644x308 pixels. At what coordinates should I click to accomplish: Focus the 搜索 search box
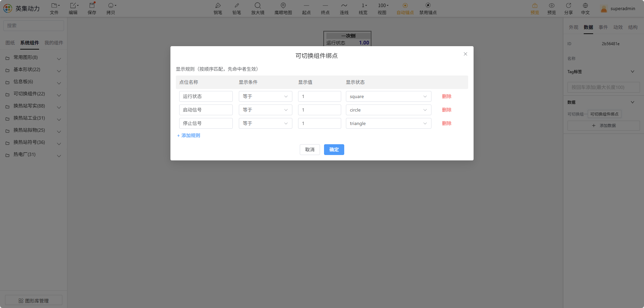click(34, 26)
